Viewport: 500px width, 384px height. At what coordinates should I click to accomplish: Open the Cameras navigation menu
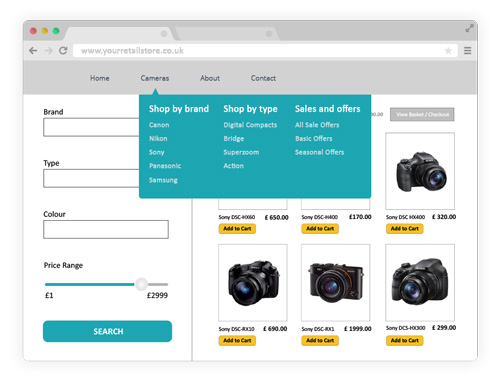(x=155, y=78)
